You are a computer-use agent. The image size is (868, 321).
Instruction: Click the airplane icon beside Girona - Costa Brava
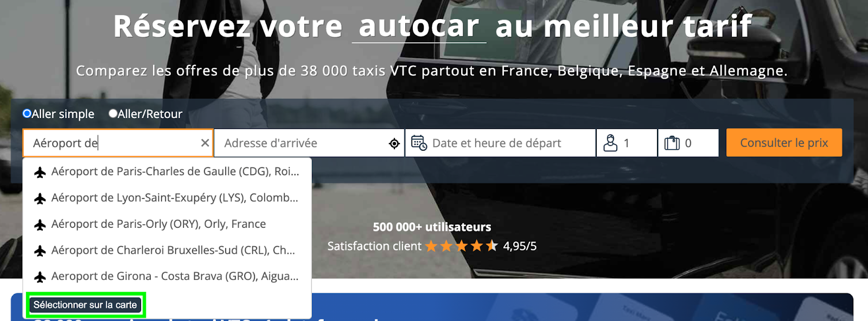pyautogui.click(x=40, y=277)
